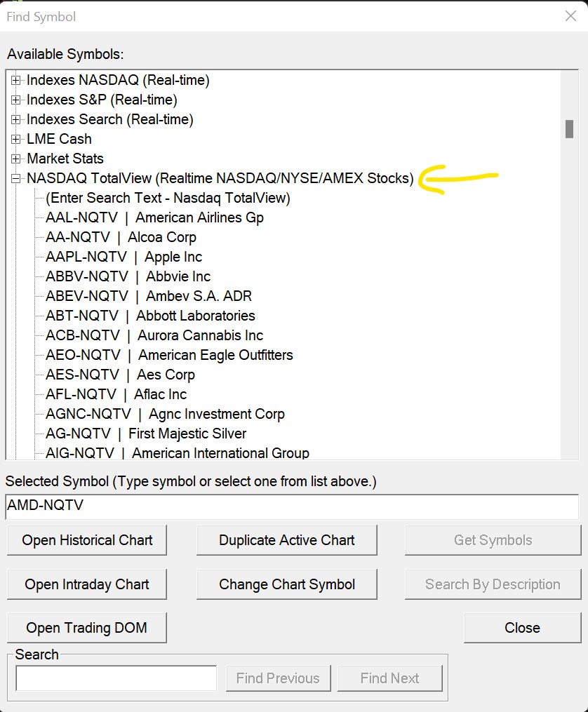Screen dimensions: 588x712
Task: Choose ABBV-NQTV Abbvie Inc from list
Action: click(128, 276)
